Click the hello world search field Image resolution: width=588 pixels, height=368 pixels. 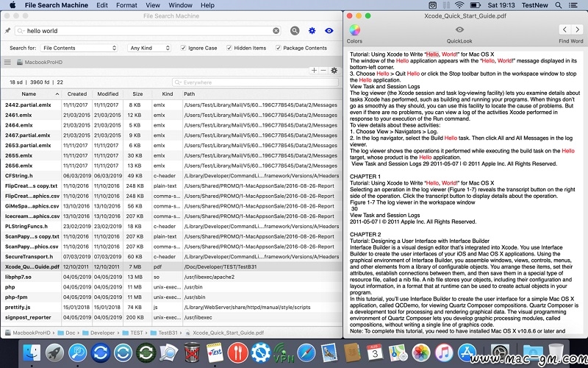point(147,31)
